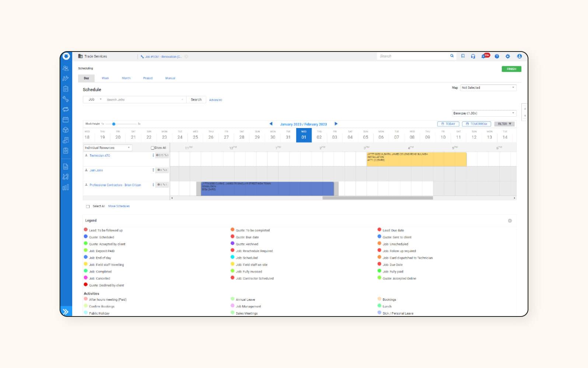Click the TODAY button
This screenshot has height=368, width=588.
[448, 124]
